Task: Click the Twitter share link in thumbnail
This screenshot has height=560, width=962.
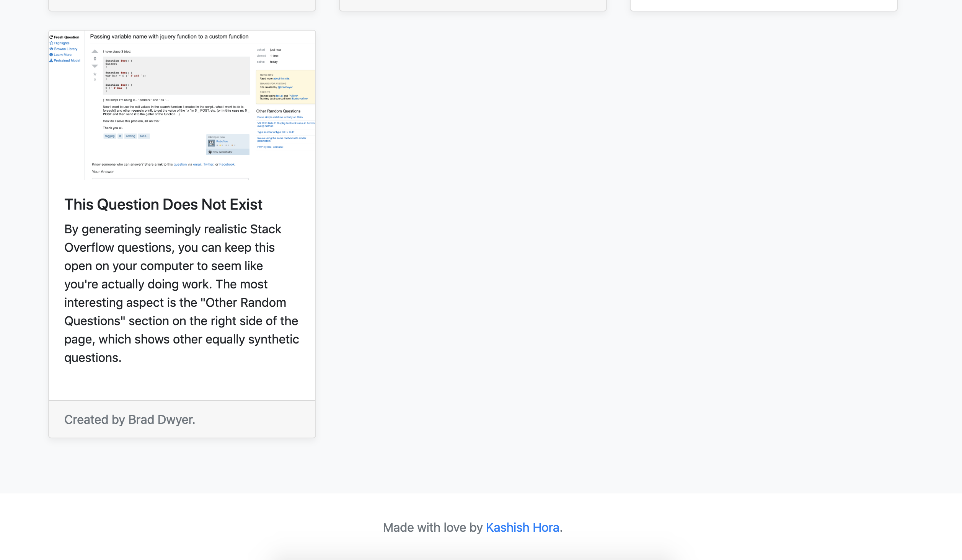Action: coord(208,164)
